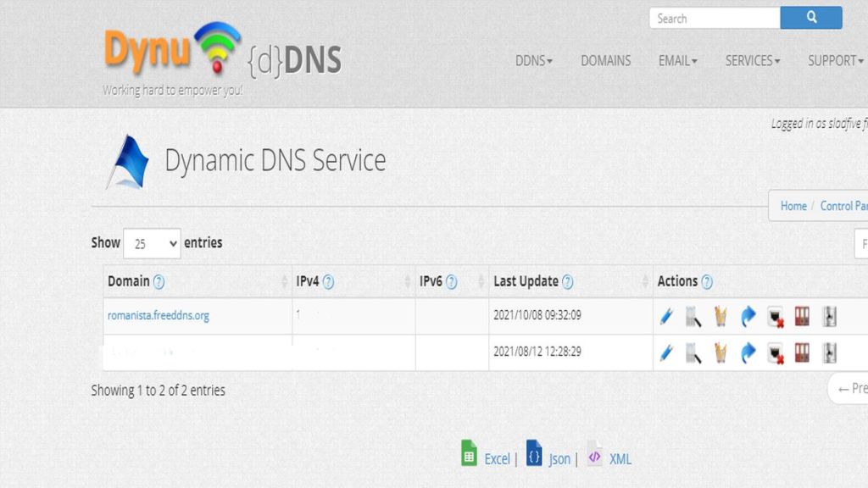Click the grey switch icon in romanista.freeddns.org row
The height and width of the screenshot is (488, 868).
(829, 317)
